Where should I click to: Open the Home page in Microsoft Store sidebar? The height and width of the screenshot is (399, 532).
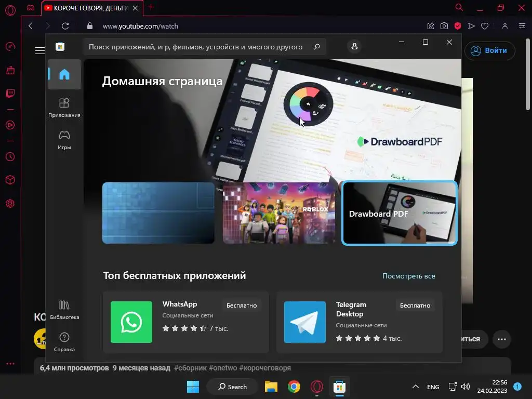64,74
